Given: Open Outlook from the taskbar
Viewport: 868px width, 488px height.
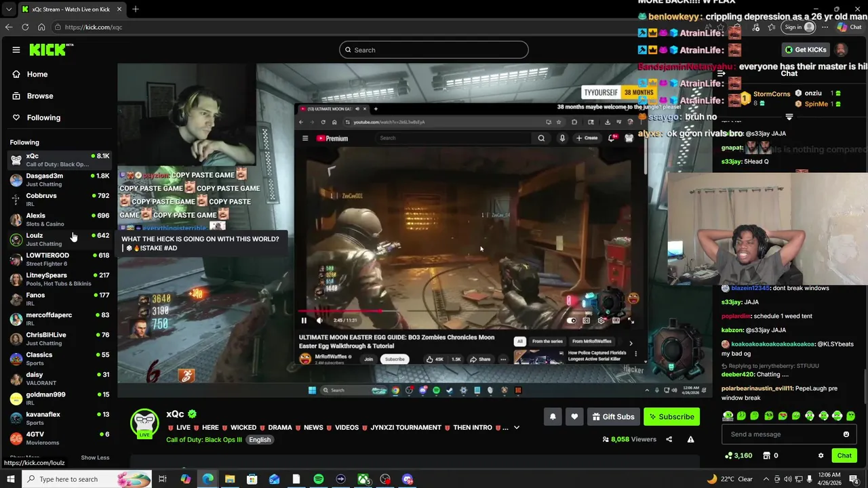Looking at the screenshot, I should (x=274, y=479).
